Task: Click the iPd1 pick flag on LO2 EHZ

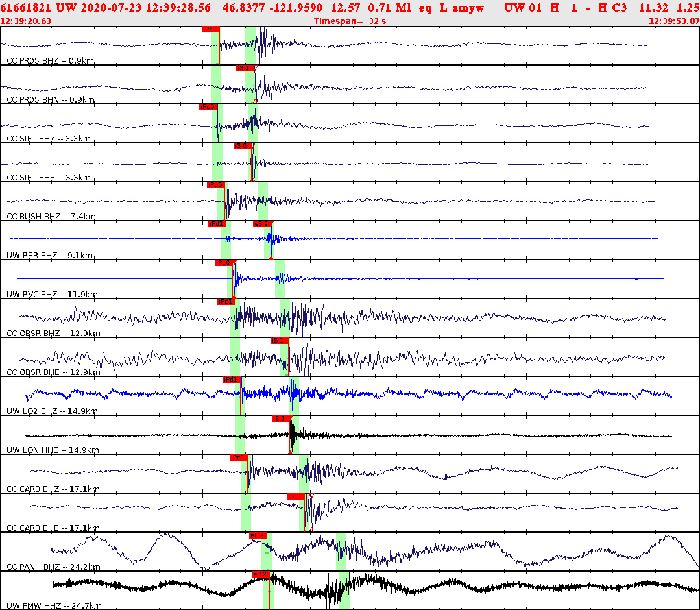Action: pyautogui.click(x=230, y=378)
